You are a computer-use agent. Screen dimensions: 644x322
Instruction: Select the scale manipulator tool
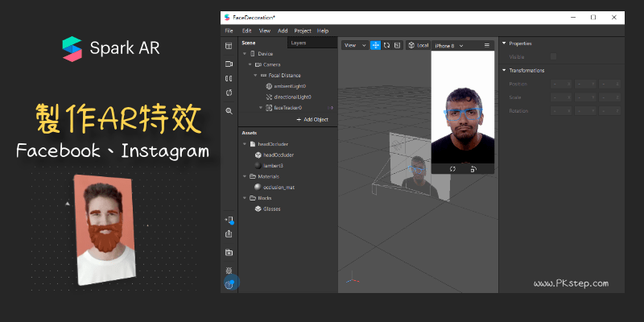[397, 45]
